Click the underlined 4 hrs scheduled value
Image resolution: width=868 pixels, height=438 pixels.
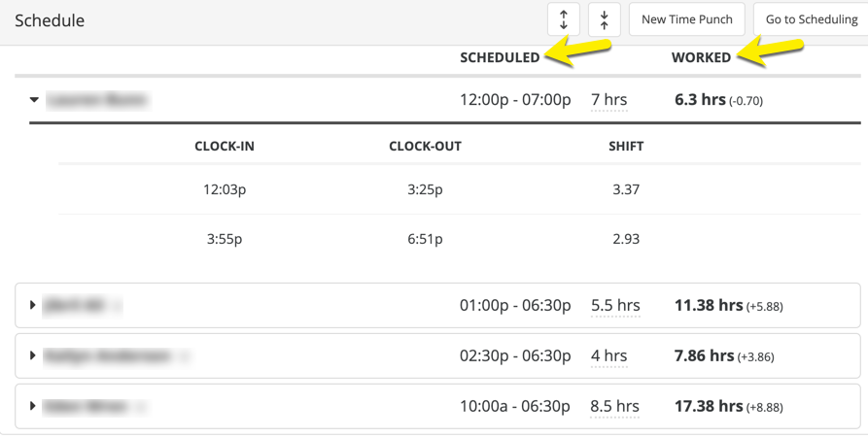coord(609,355)
